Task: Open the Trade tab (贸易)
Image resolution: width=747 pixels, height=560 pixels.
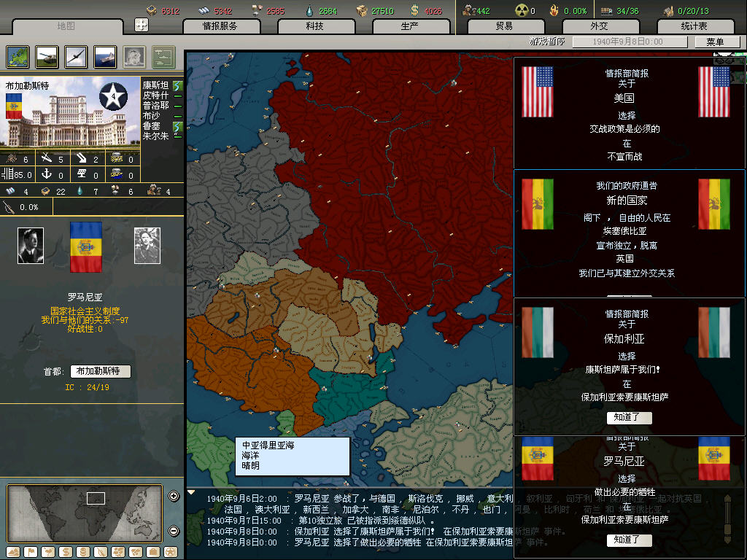Action: [x=505, y=26]
